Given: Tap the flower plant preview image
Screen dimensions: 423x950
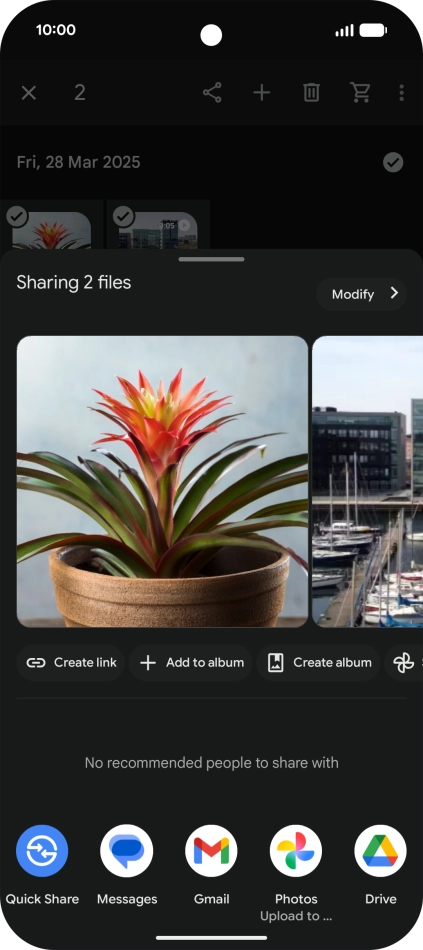Looking at the screenshot, I should tap(162, 482).
